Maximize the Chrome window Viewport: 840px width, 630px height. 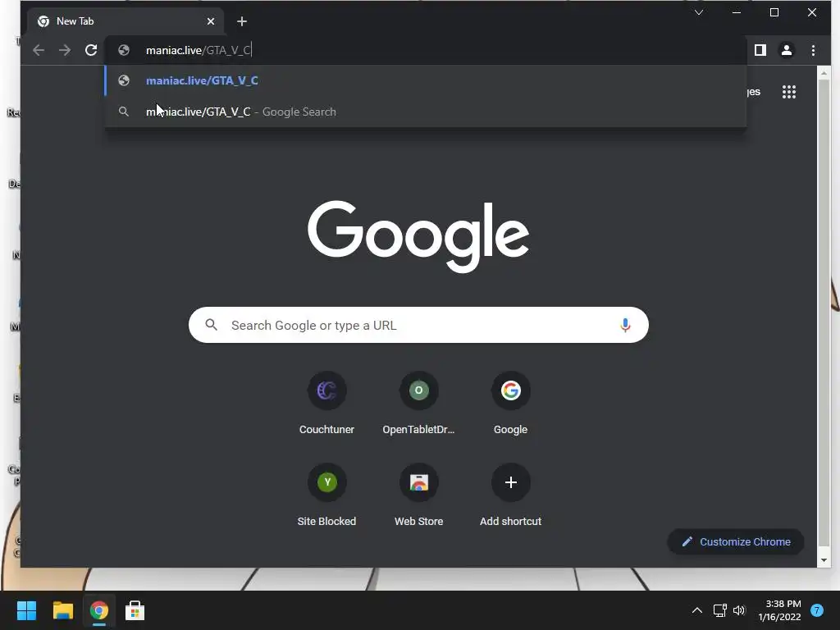(x=774, y=12)
